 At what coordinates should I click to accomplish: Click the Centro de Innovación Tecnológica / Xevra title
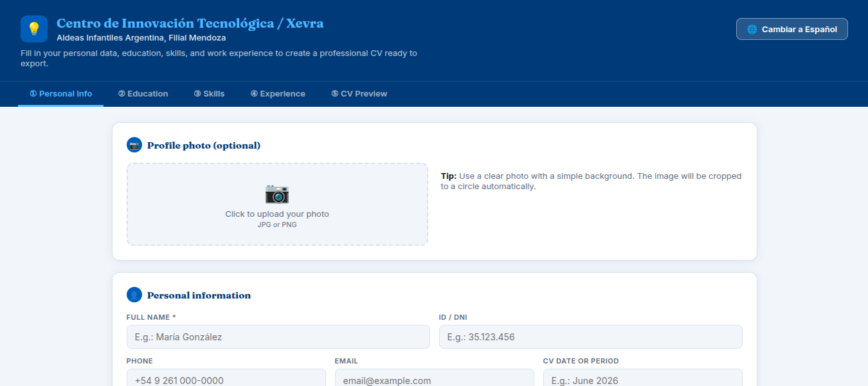pos(190,24)
